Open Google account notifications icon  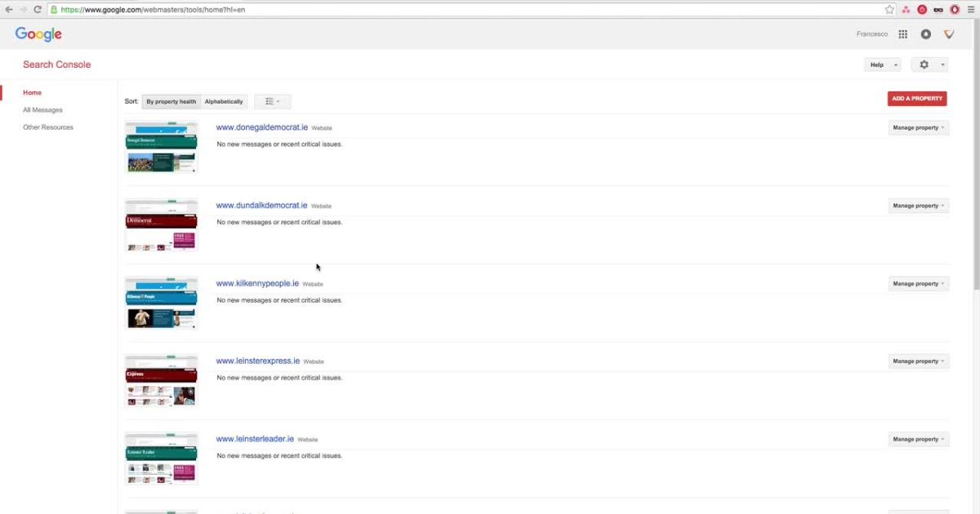[x=925, y=34]
